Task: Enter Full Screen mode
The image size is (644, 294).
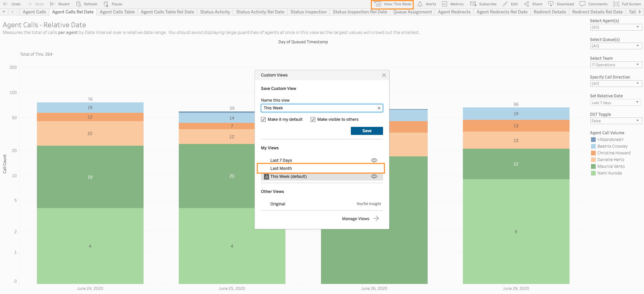Action: 616,4
